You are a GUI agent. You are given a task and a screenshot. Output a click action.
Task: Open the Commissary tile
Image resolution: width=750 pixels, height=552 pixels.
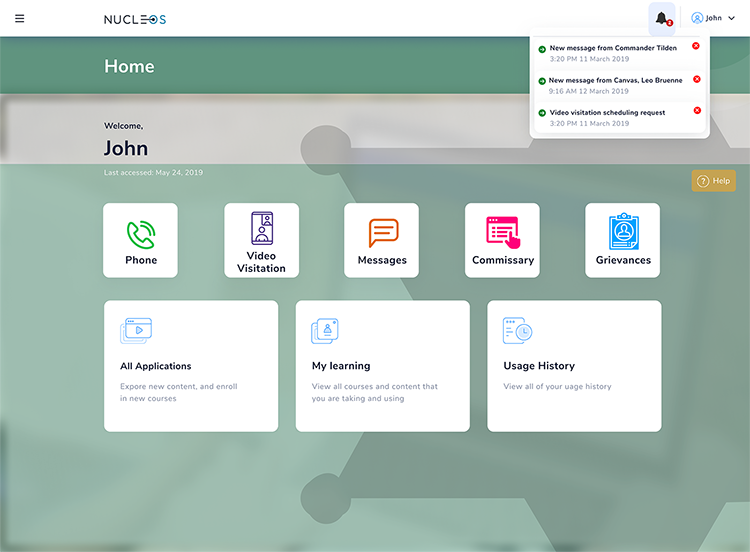pos(502,240)
